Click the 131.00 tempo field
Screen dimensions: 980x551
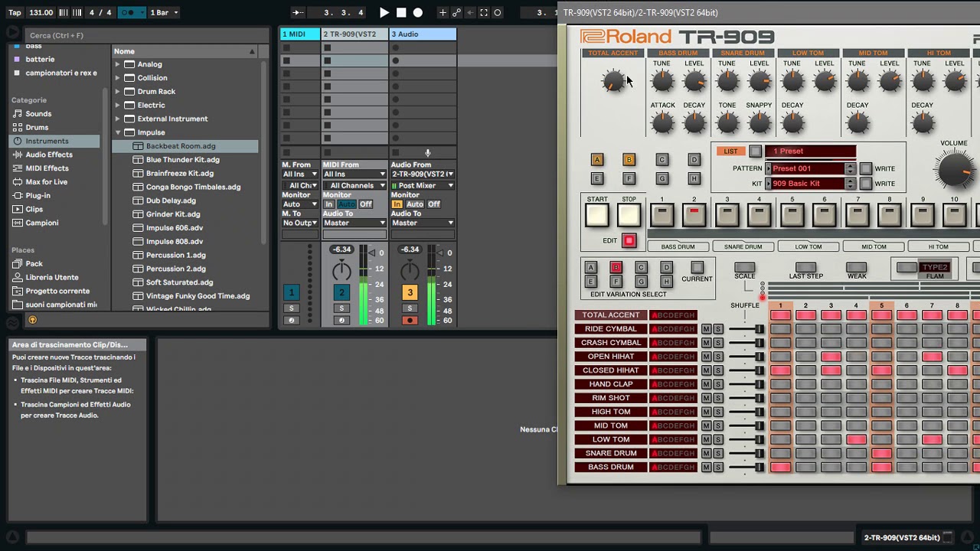pyautogui.click(x=41, y=12)
